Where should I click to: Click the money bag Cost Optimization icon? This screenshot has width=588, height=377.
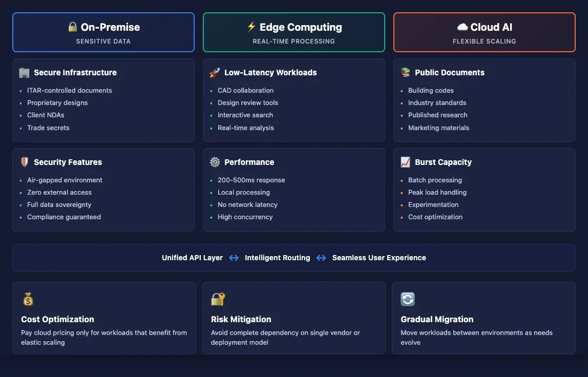click(x=28, y=298)
